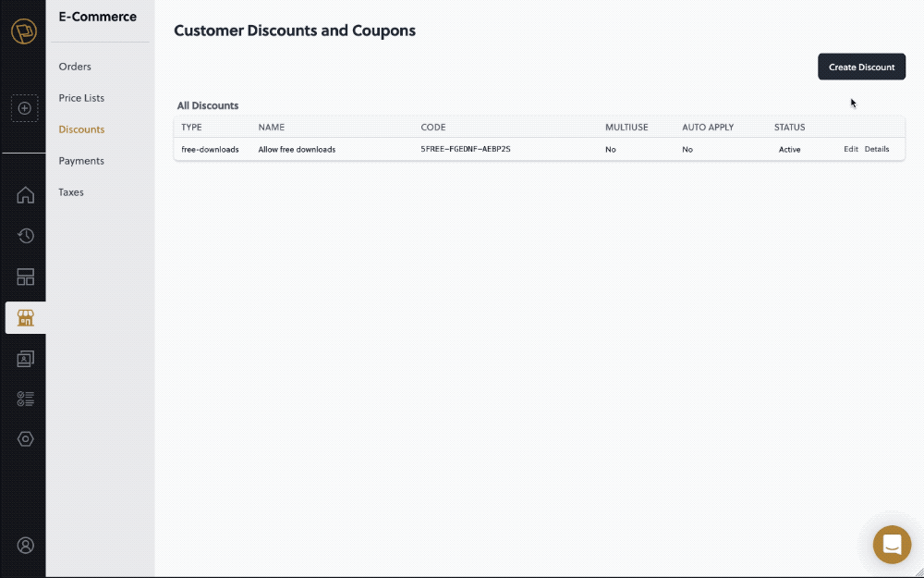Open the media gallery icon in sidebar
Screen dimensions: 924x578
[26, 359]
